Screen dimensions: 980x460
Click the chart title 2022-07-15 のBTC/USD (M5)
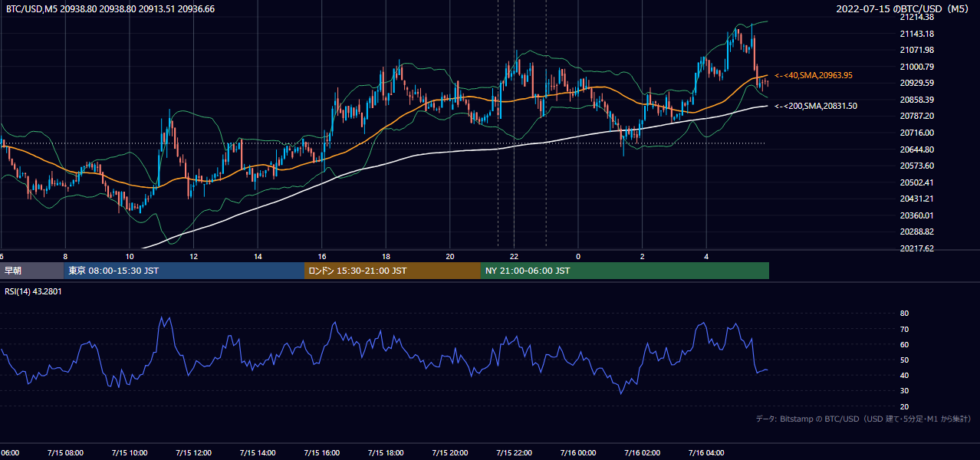click(x=904, y=9)
